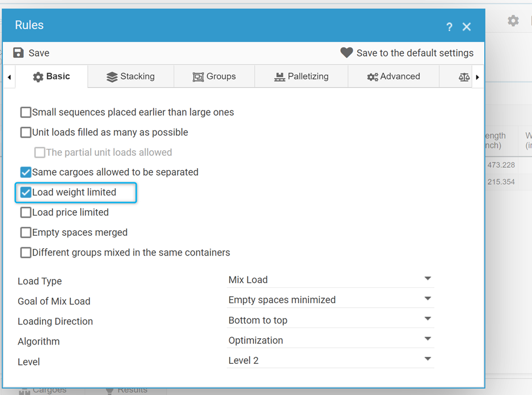Uncheck Same cargoes allowed to be separated

tap(26, 172)
